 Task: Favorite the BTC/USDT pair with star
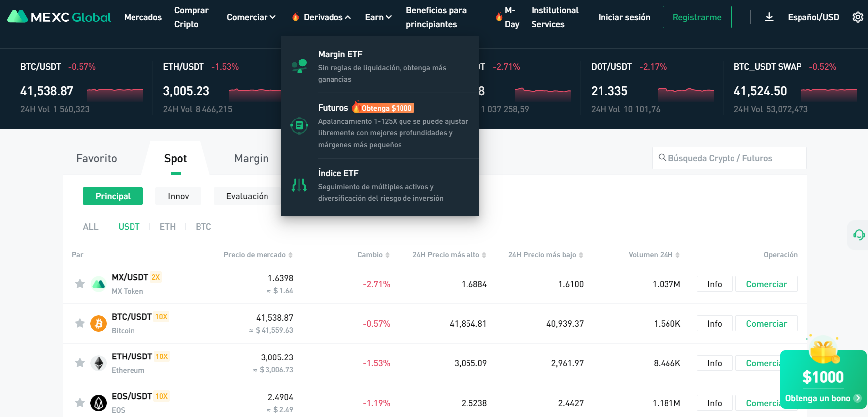click(80, 323)
